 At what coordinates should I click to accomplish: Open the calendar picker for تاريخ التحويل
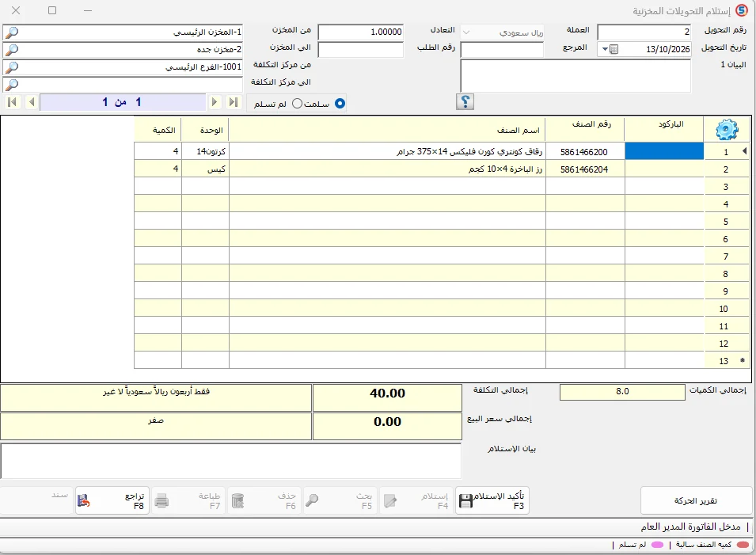coord(614,49)
